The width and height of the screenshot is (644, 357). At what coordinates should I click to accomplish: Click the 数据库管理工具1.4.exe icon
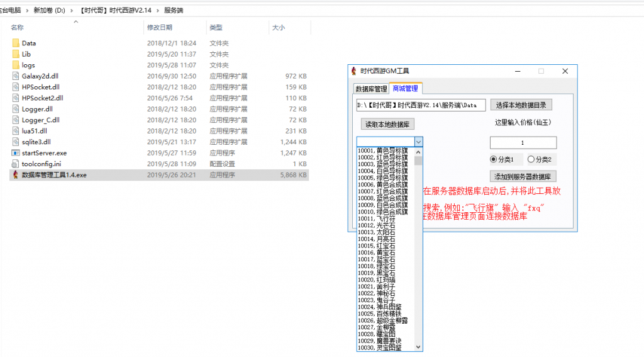pyautogui.click(x=16, y=175)
